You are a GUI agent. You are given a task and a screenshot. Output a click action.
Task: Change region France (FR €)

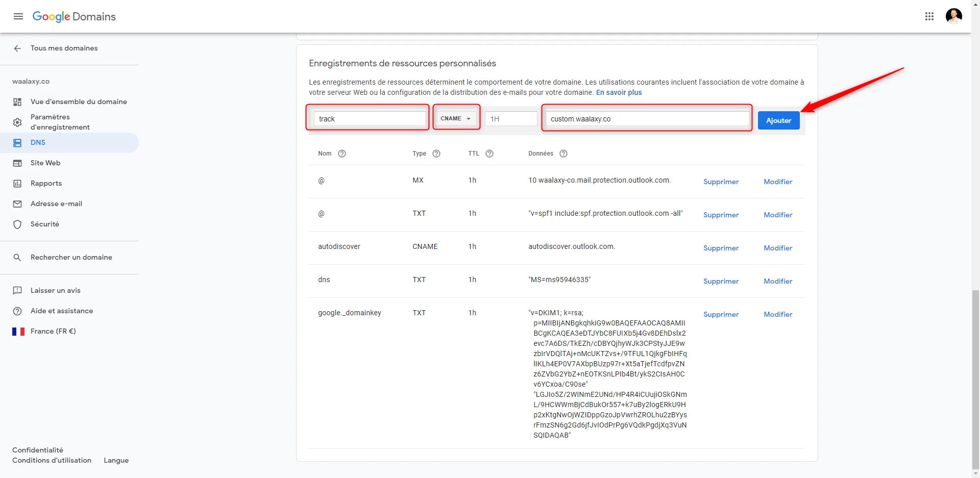(x=53, y=331)
